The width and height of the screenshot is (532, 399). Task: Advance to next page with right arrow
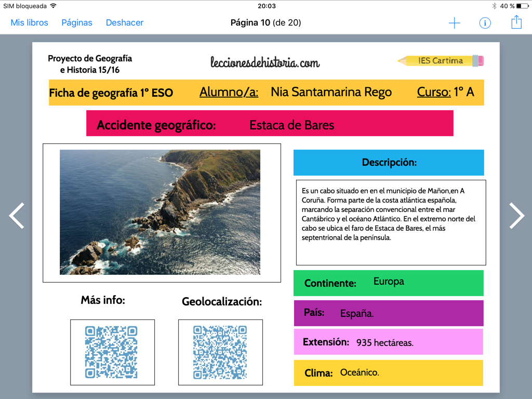click(516, 216)
